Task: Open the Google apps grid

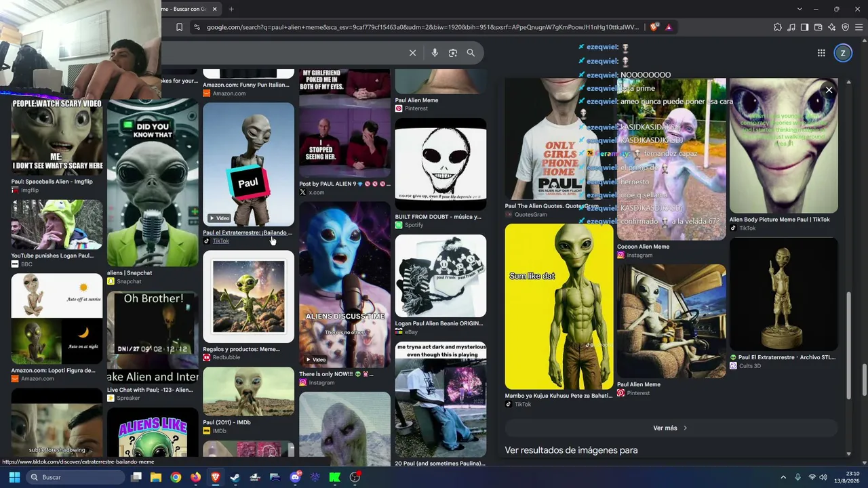Action: [821, 53]
